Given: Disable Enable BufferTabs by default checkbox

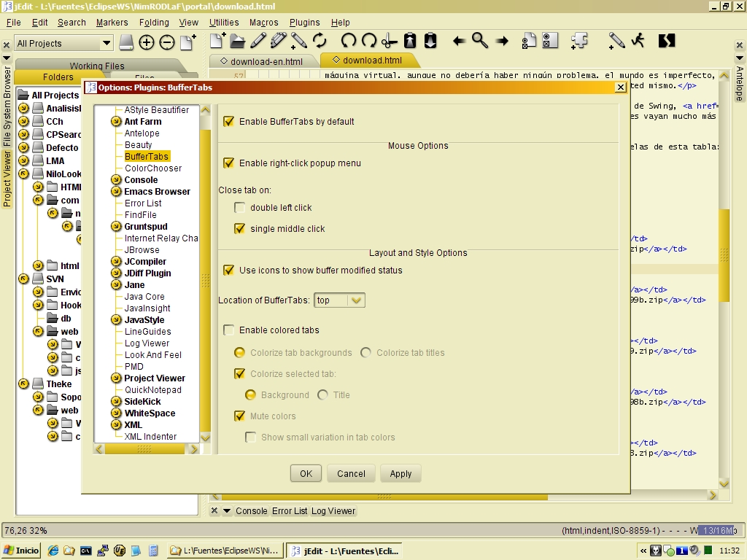Looking at the screenshot, I should click(229, 122).
